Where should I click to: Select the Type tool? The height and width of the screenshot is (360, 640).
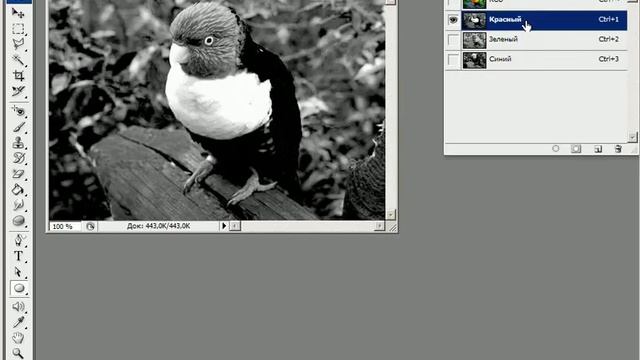(18, 256)
